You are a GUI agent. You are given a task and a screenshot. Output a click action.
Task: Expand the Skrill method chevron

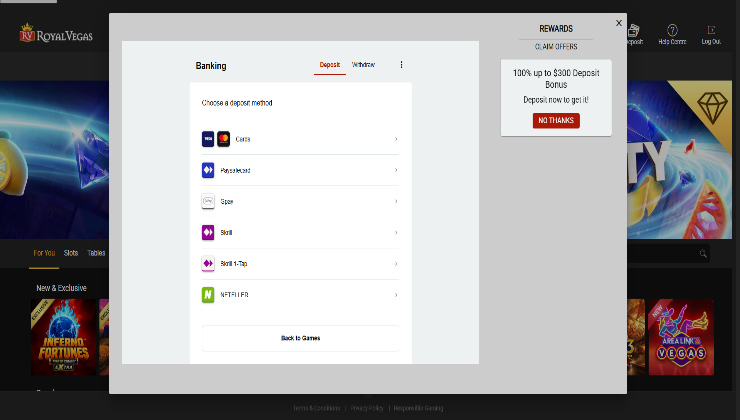[x=396, y=233]
